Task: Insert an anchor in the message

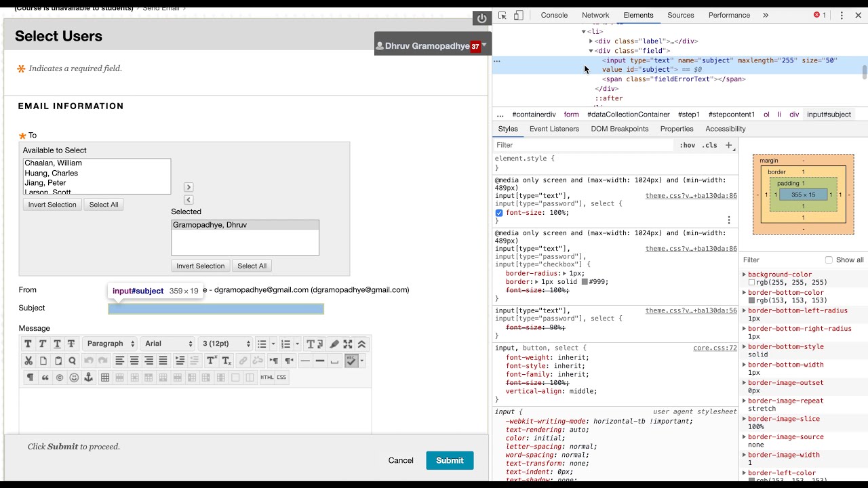Action: (88, 378)
